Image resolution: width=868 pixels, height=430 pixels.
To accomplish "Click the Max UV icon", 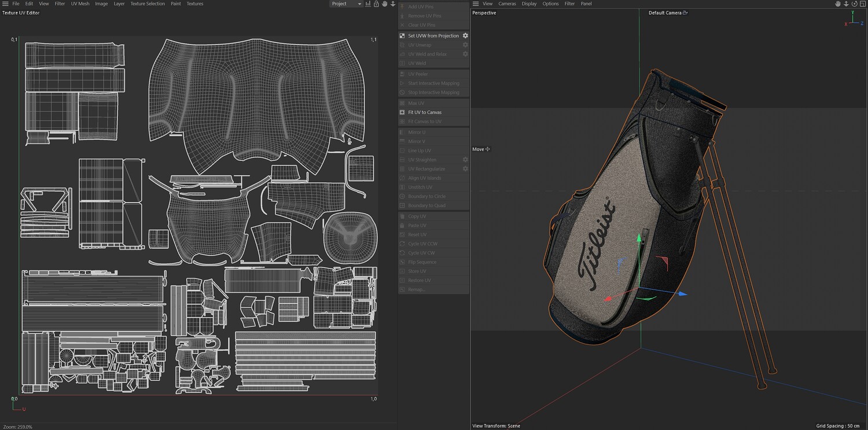I will pyautogui.click(x=403, y=103).
